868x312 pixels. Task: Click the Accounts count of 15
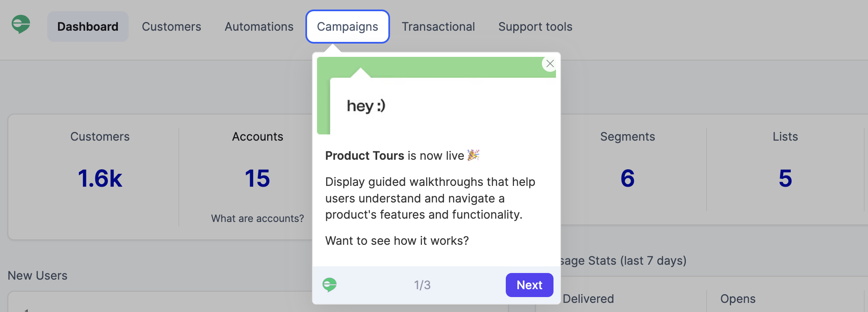click(x=258, y=179)
